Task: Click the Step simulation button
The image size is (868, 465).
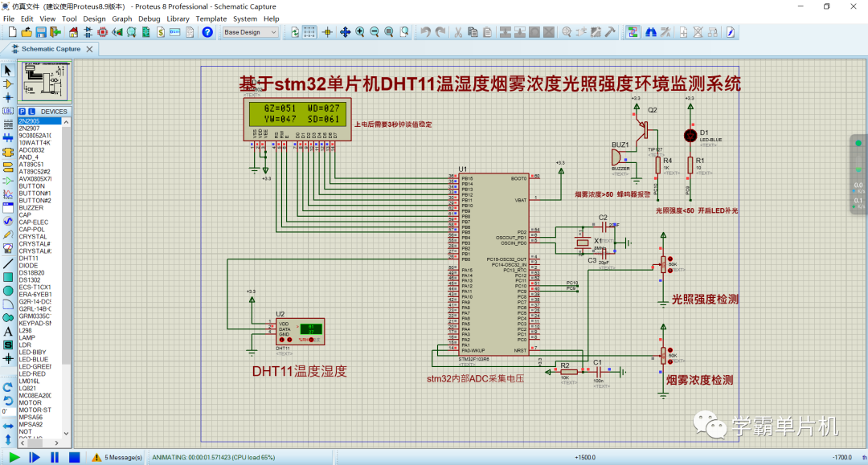Action: 35,457
